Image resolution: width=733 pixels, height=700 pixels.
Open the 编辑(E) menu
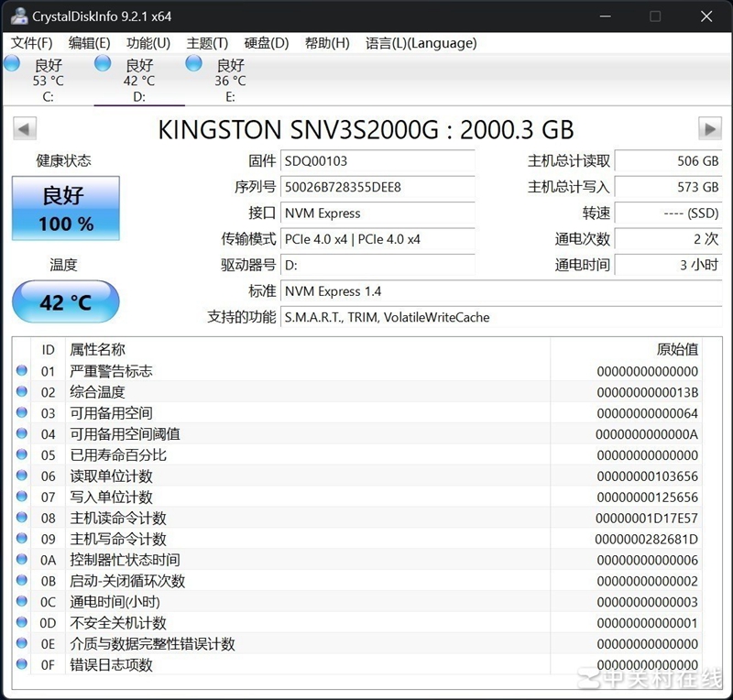pos(89,43)
